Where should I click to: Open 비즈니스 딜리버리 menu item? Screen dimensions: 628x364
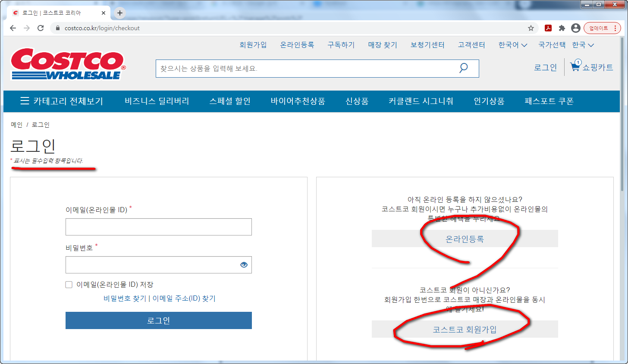(157, 101)
